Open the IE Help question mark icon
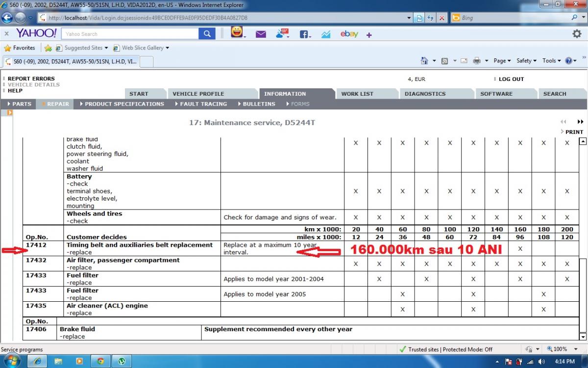The width and height of the screenshot is (588, 368). point(568,61)
